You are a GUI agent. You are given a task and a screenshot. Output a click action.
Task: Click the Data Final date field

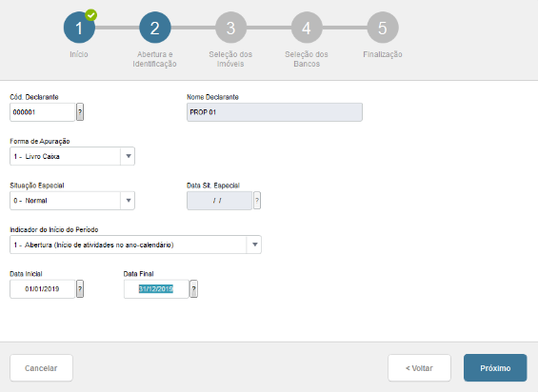pyautogui.click(x=156, y=289)
